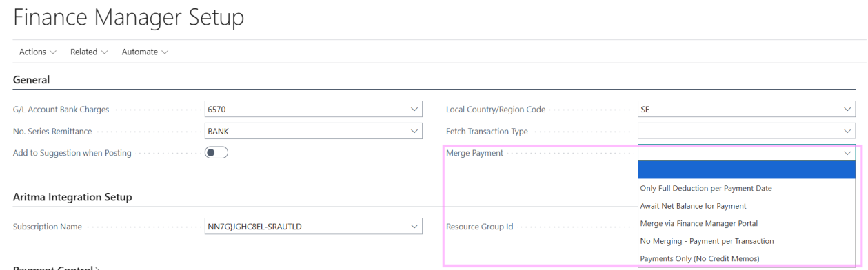This screenshot has height=270, width=868.
Task: Select the blank highlighted Merge Payment option
Action: (747, 170)
